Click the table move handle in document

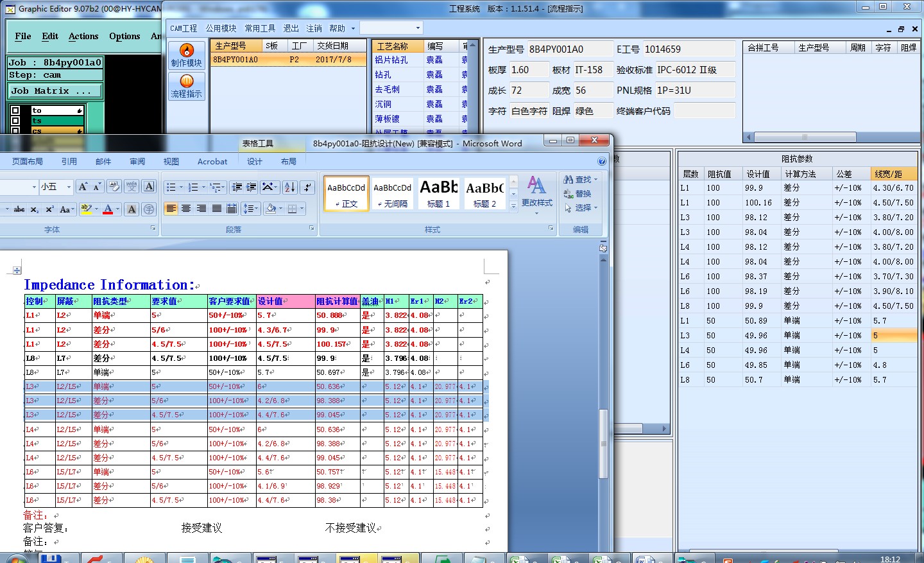click(x=17, y=270)
